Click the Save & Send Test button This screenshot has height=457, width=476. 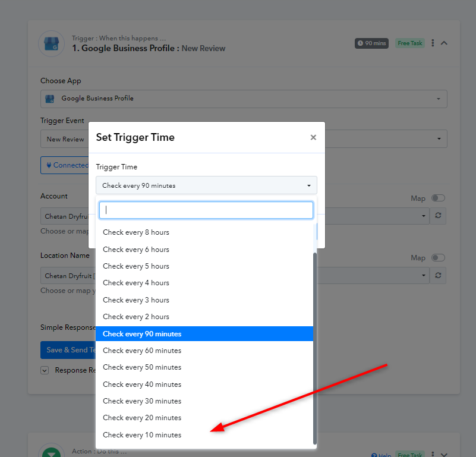coord(68,350)
